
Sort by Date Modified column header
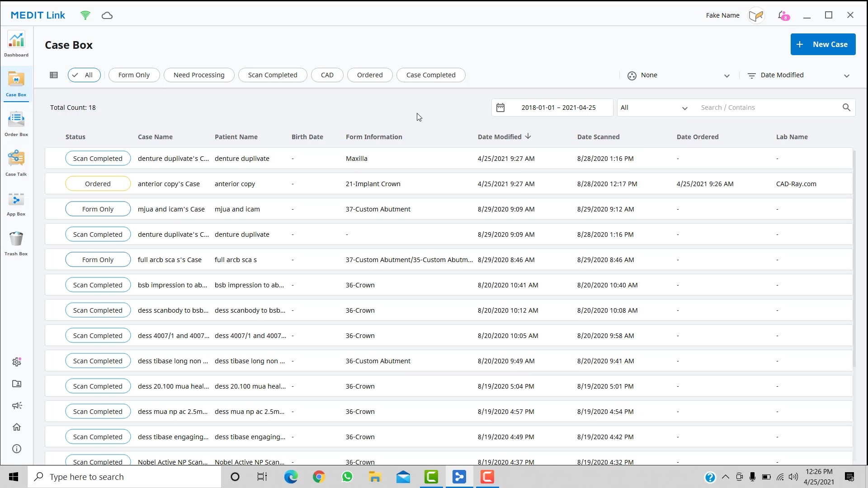coord(504,137)
